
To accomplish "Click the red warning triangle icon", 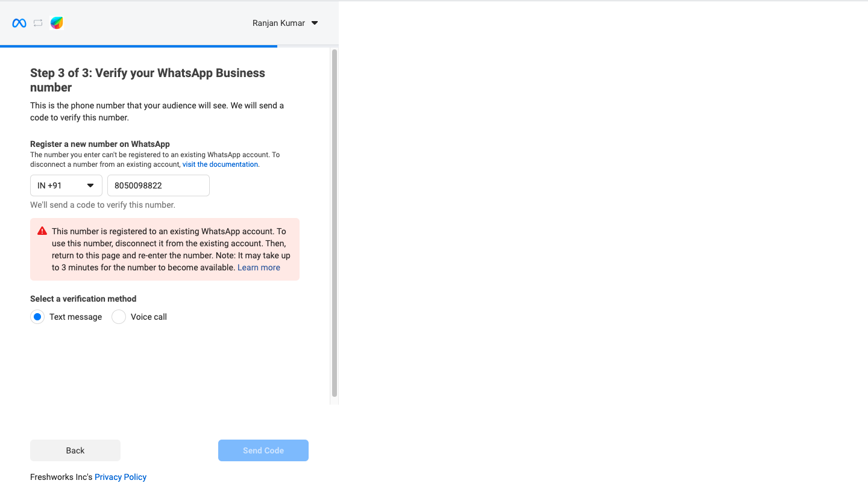I will click(x=42, y=231).
